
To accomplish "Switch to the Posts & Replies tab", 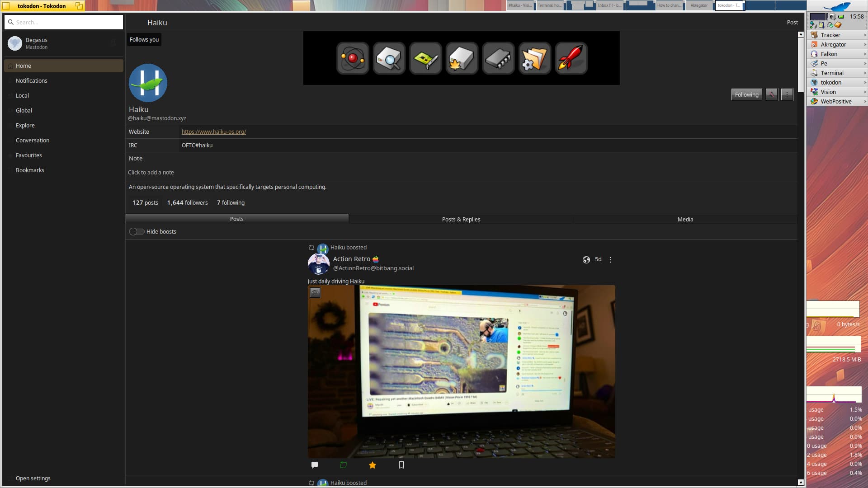I will tap(461, 220).
